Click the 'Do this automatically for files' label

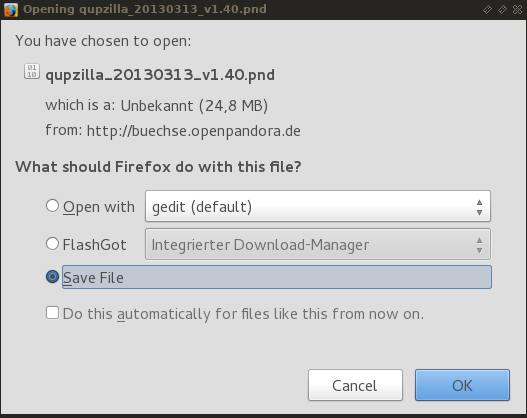[243, 314]
